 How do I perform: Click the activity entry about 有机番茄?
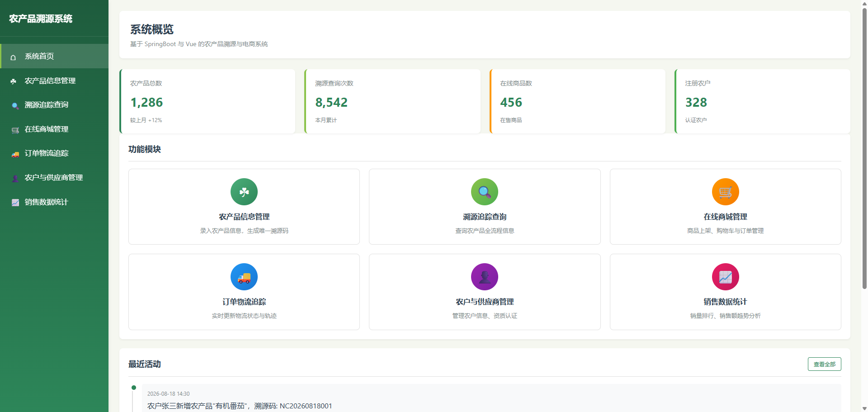coord(240,406)
